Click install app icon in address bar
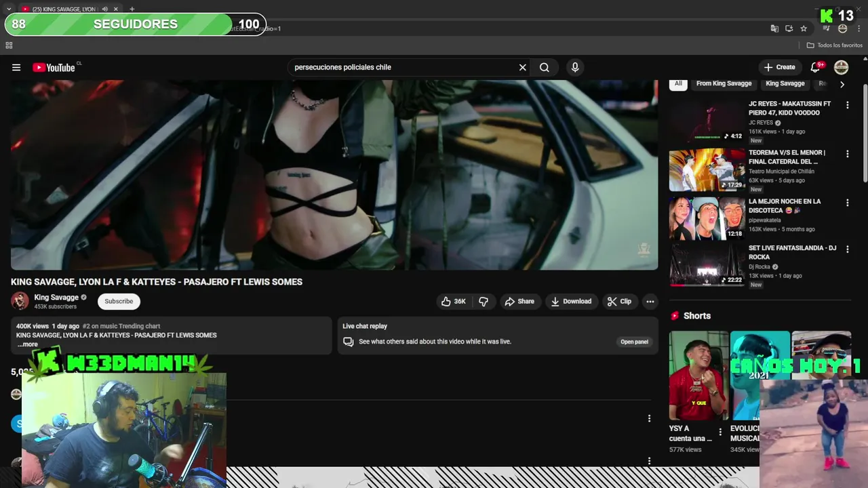Image resolution: width=868 pixels, height=488 pixels. [789, 28]
